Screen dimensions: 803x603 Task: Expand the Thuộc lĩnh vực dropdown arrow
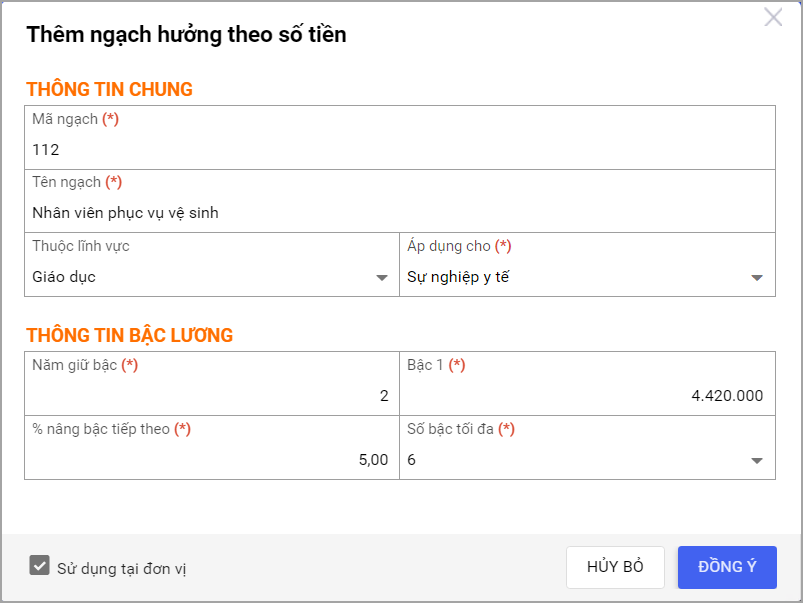382,278
